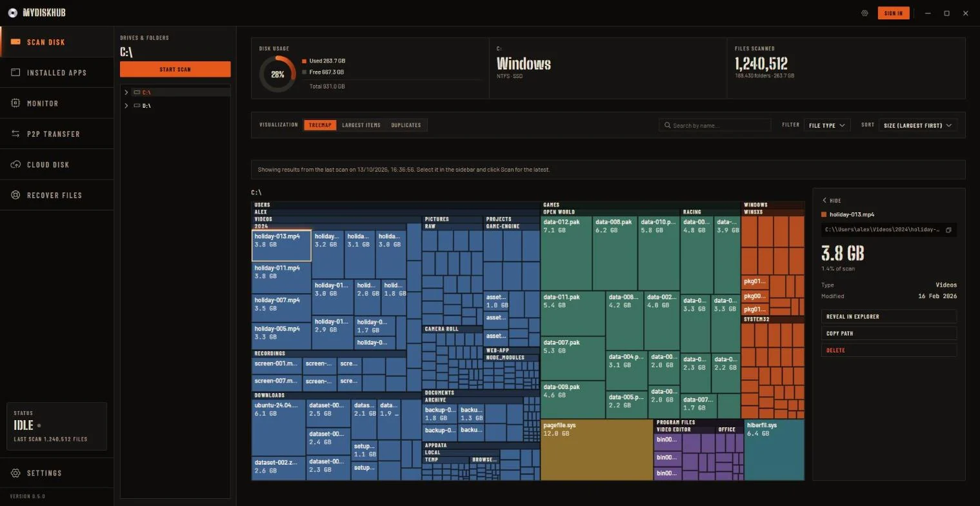
Task: Go to the Monitor icon in sidebar
Action: [15, 103]
